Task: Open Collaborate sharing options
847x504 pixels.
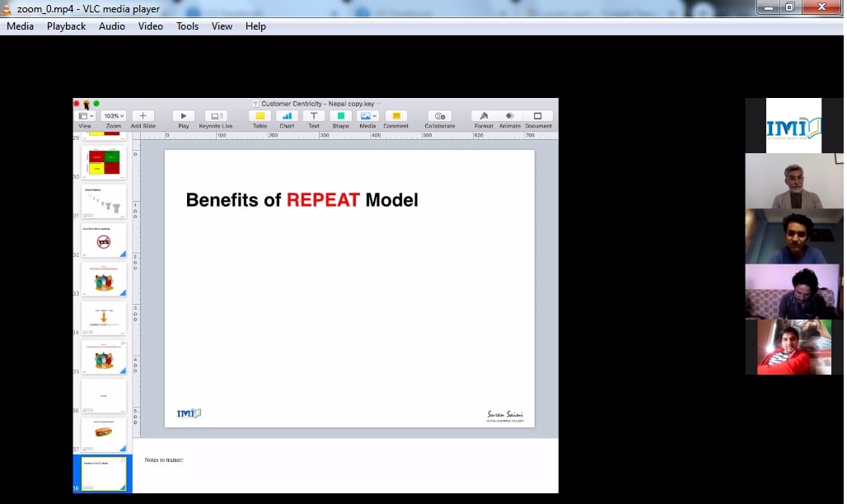Action: click(x=439, y=115)
